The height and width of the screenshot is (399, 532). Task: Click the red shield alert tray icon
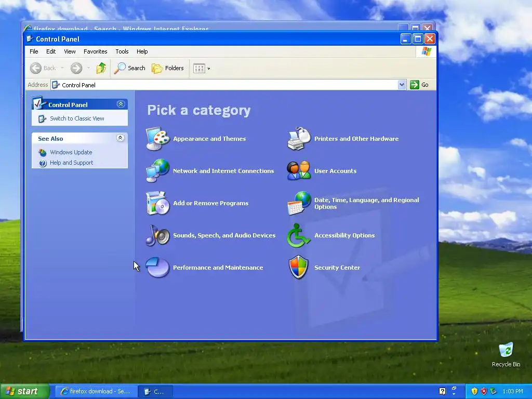tap(484, 391)
